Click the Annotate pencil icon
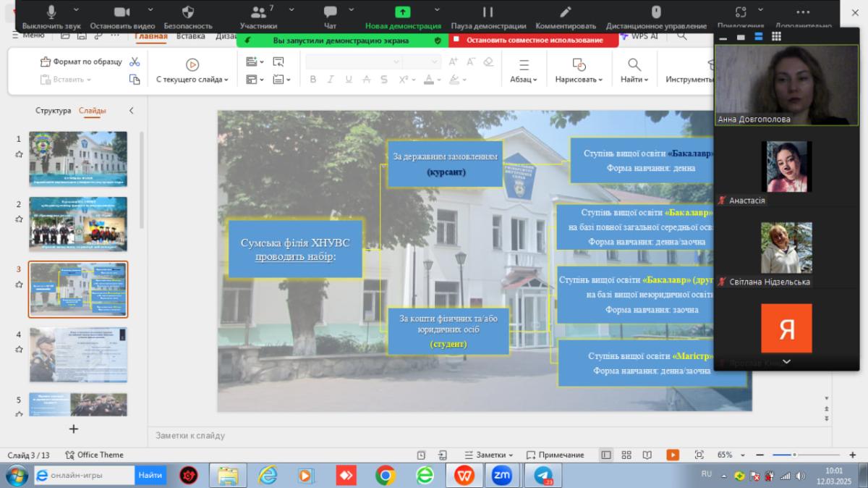 click(x=566, y=16)
